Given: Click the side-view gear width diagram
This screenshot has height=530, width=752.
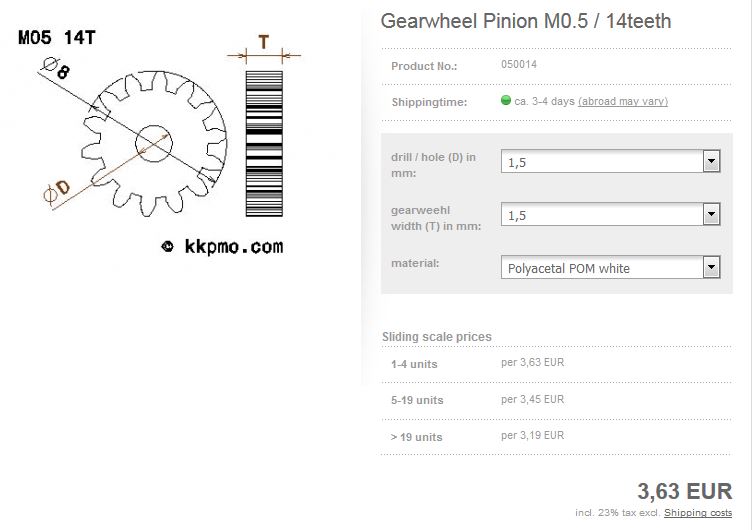Looking at the screenshot, I should point(264,143).
